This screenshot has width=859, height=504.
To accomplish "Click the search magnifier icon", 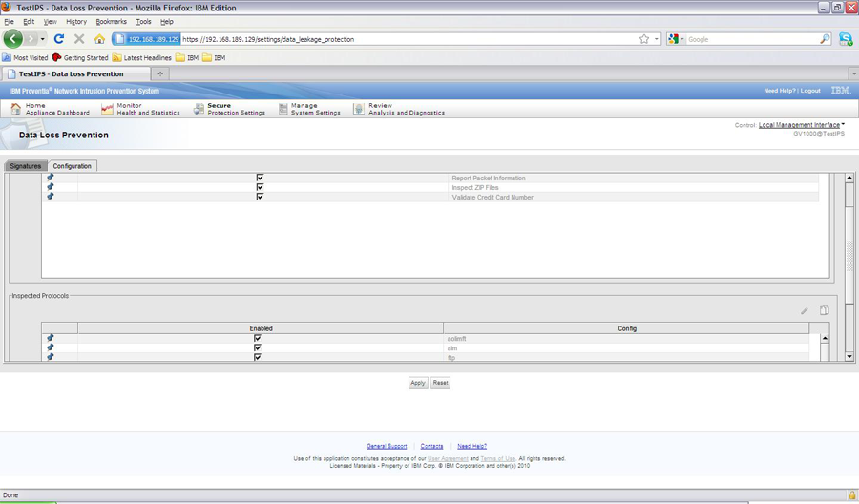I will [x=825, y=39].
